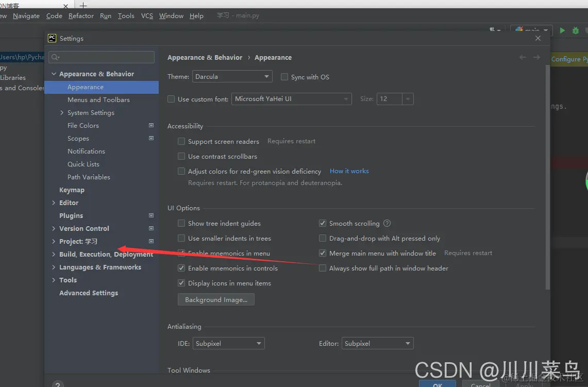The width and height of the screenshot is (588, 387).
Task: Click the back navigation arrow in Settings
Action: [x=523, y=57]
